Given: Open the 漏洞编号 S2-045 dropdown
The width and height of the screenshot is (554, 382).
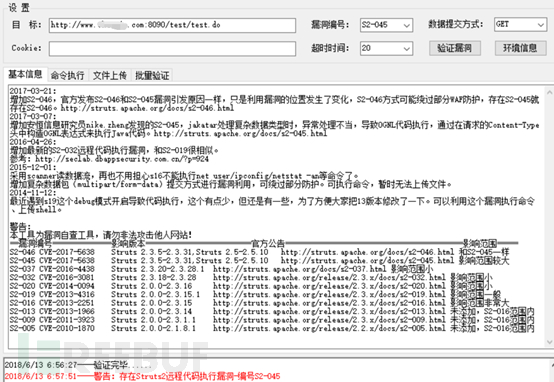Looking at the screenshot, I should 386,25.
